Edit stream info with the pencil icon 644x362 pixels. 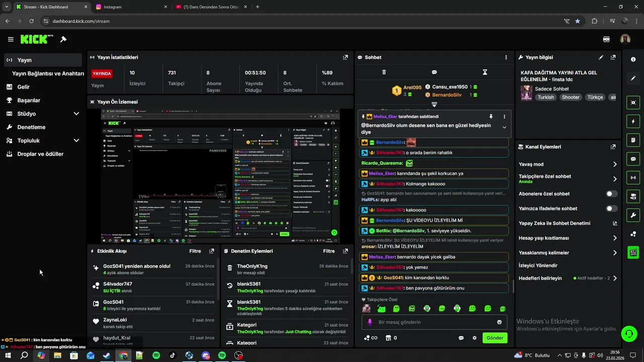point(601,57)
